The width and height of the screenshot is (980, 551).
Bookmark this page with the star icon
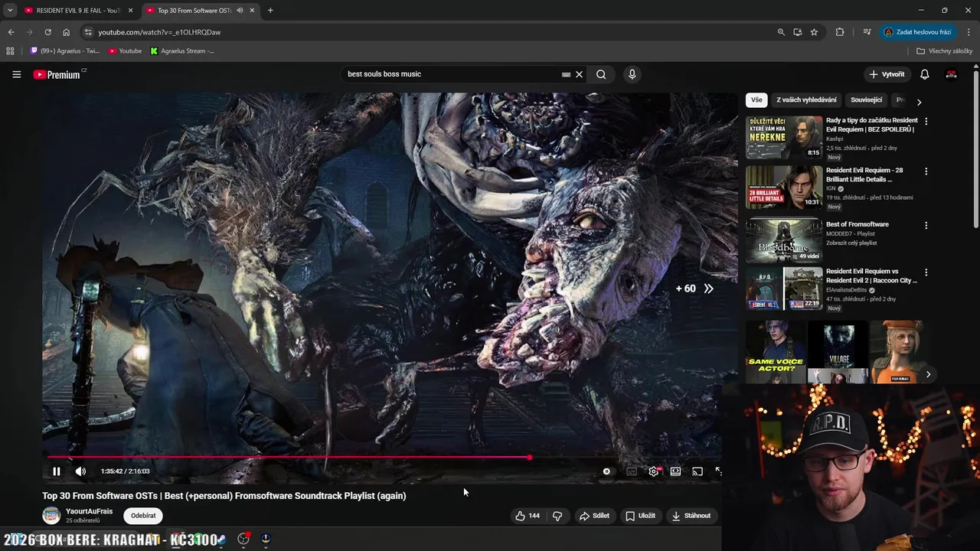(814, 32)
